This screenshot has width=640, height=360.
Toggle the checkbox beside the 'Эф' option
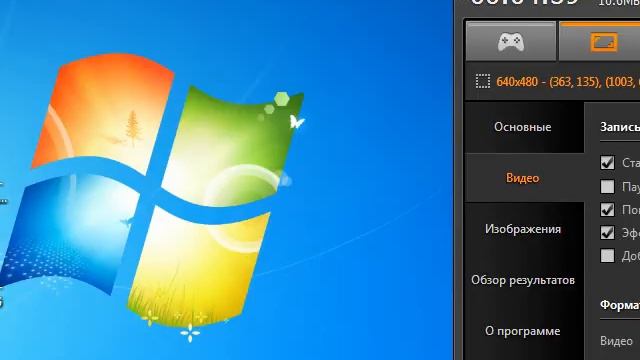click(607, 233)
